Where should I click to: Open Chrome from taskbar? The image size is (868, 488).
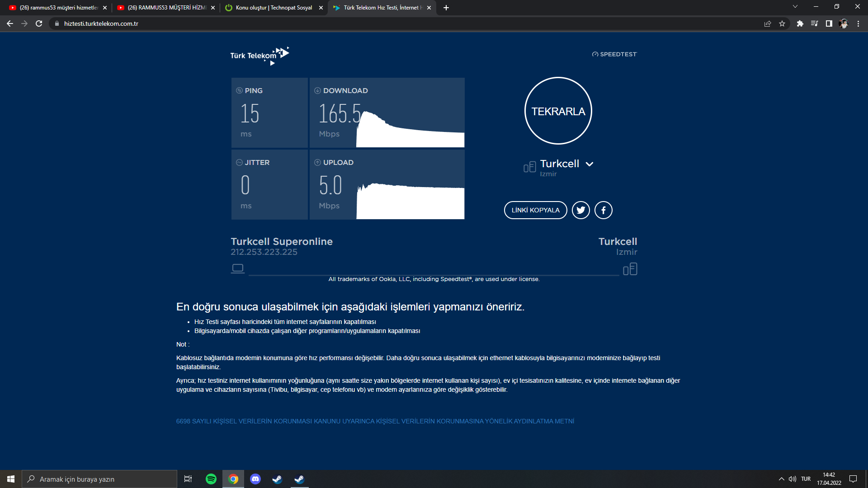tap(233, 479)
